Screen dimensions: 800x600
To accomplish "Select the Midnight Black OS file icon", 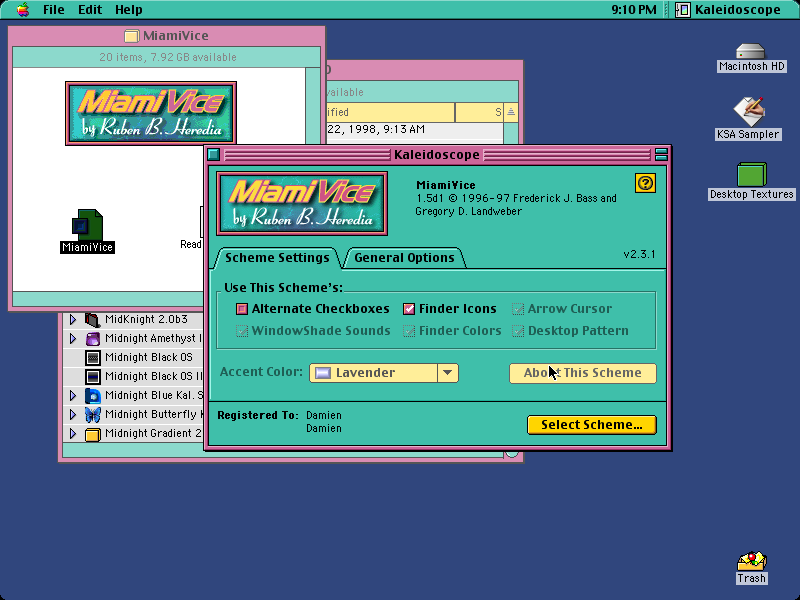I will click(x=92, y=358).
